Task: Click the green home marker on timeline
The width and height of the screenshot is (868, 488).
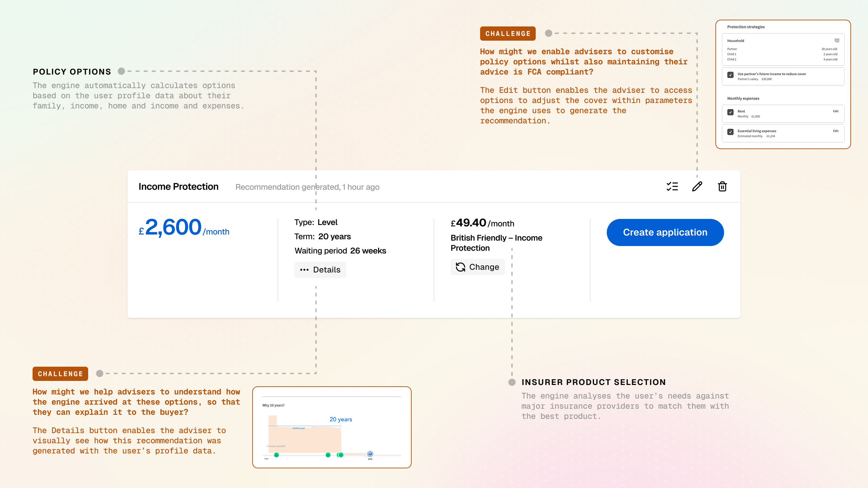Action: tap(340, 455)
